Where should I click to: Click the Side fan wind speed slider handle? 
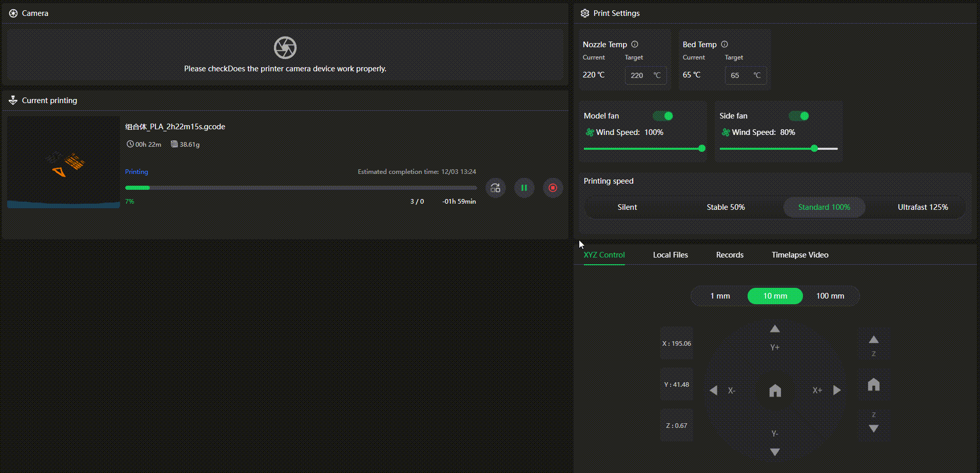tap(814, 148)
